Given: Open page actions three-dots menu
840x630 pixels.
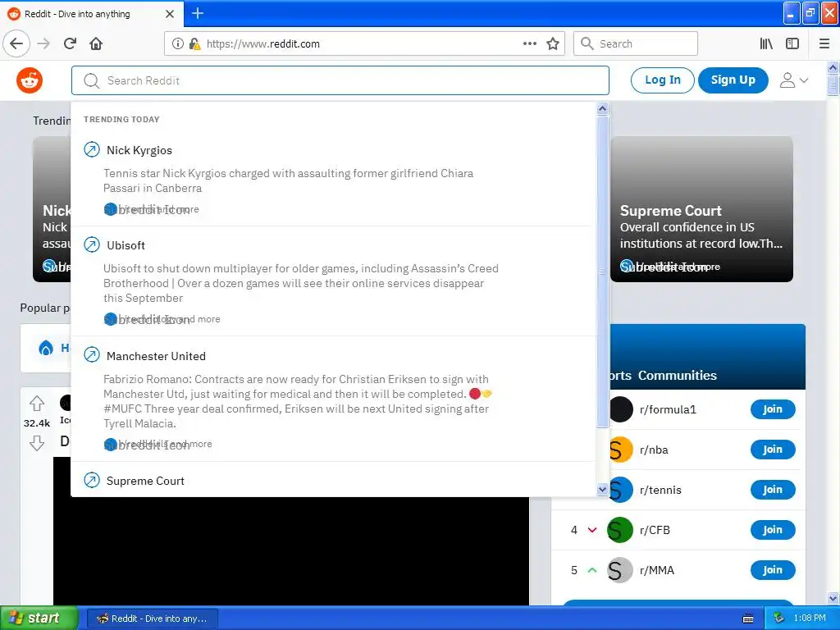Looking at the screenshot, I should pos(530,43).
